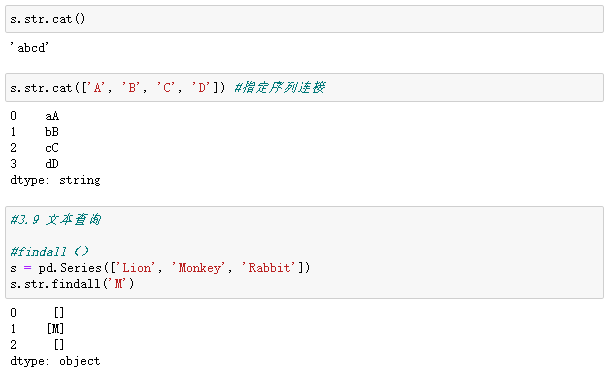Click the Chinese comment after cat call
The width and height of the screenshot is (606, 387).
(280, 88)
